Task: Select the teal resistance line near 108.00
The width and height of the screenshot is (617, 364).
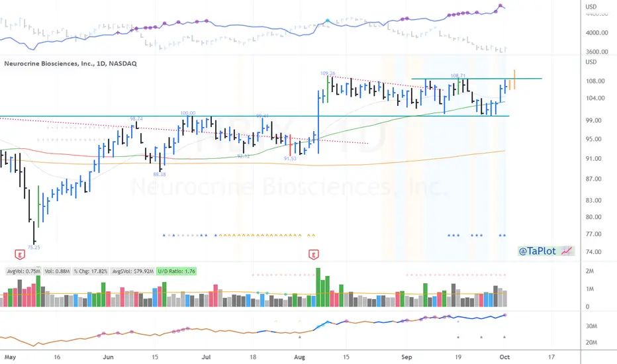Action: point(477,79)
